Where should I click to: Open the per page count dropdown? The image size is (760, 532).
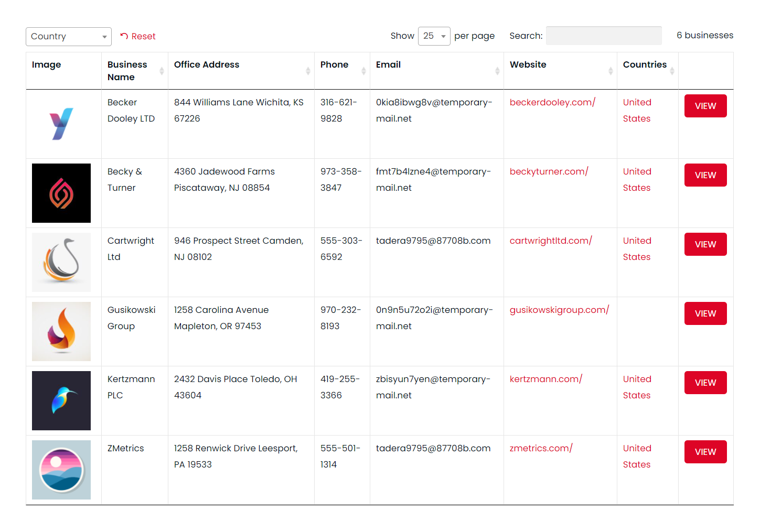[x=434, y=36]
